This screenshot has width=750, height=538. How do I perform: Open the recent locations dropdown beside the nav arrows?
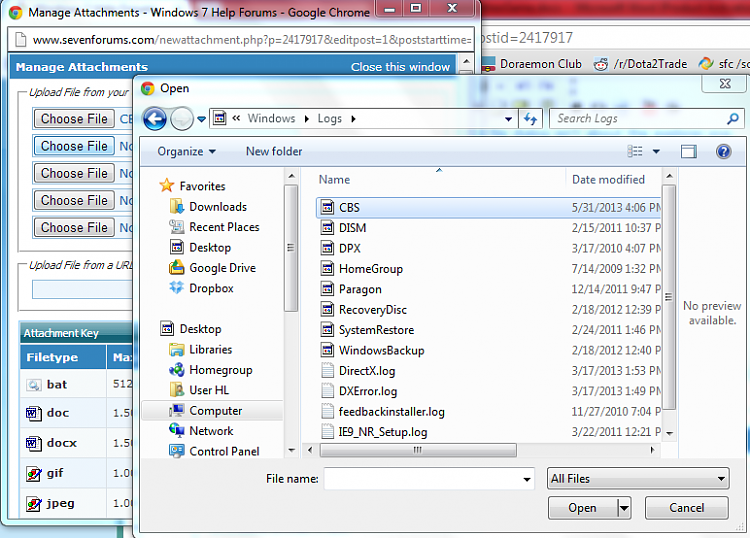point(201,119)
